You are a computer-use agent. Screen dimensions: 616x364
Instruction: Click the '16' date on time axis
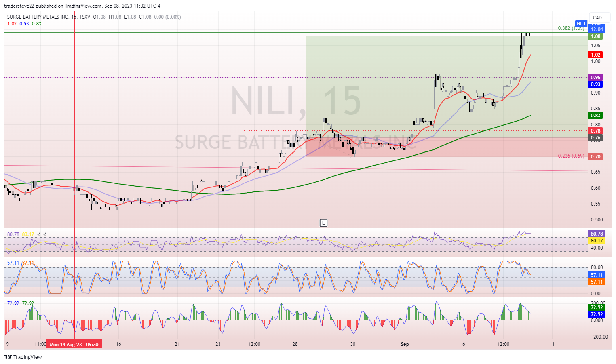118,344
